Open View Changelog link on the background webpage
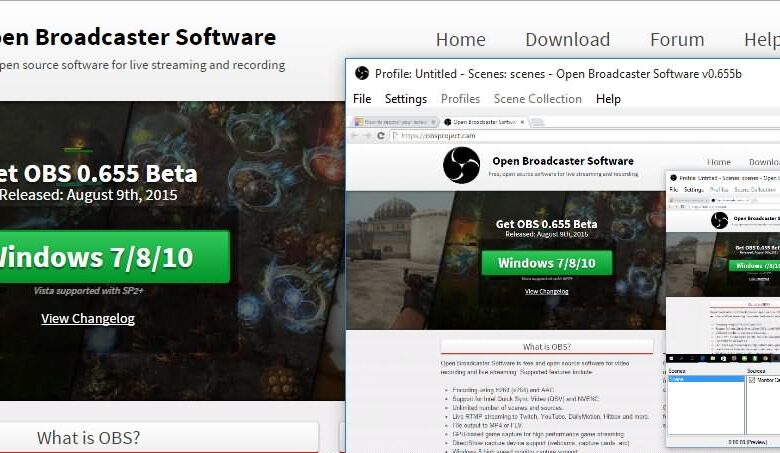780x453 pixels. point(88,319)
